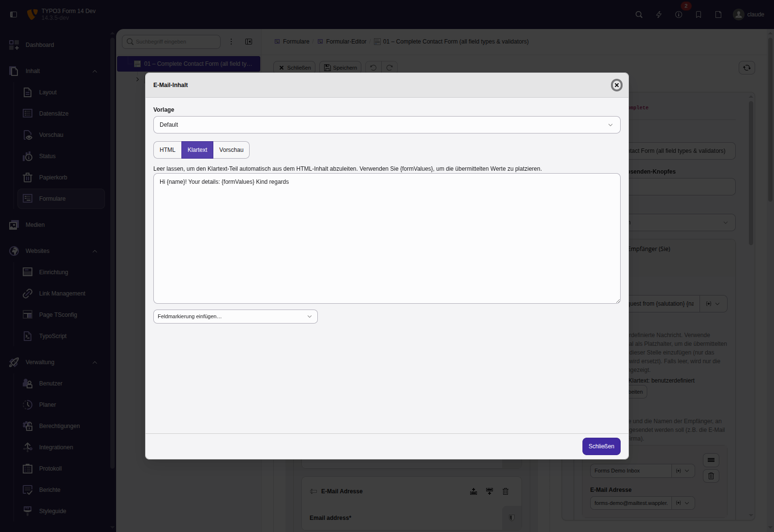Image resolution: width=774 pixels, height=532 pixels.
Task: Open the Planer module
Action: (x=61, y=405)
